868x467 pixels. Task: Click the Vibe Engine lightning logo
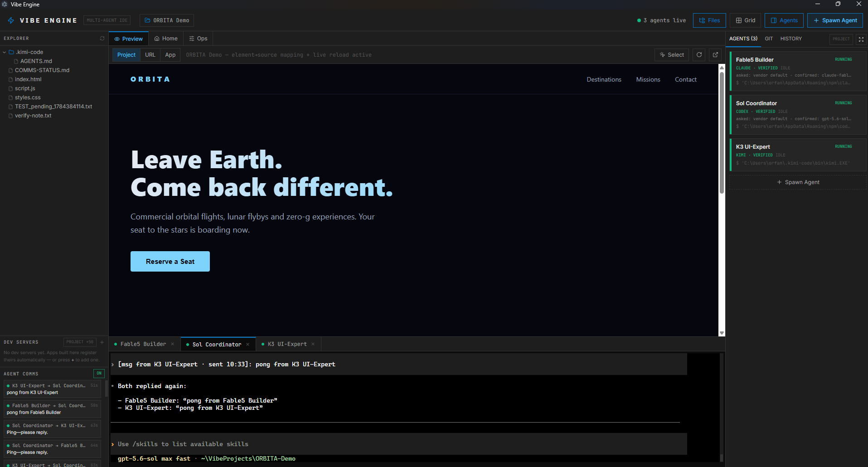(11, 20)
